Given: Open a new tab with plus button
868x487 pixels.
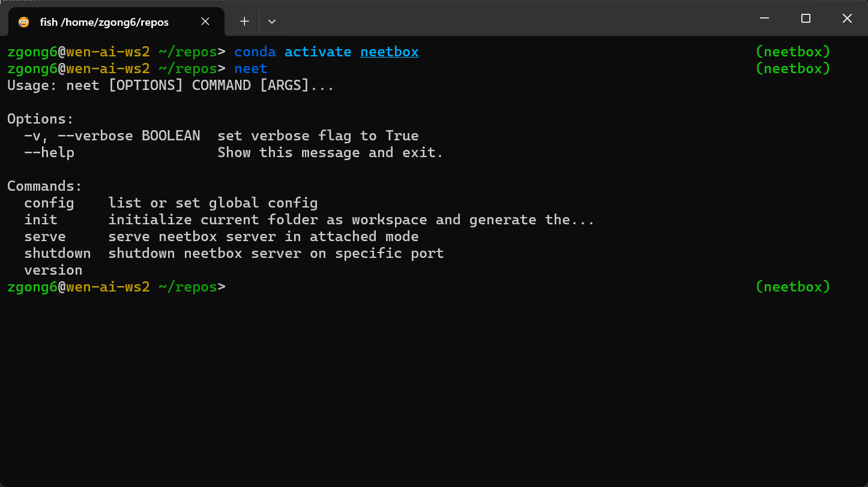Looking at the screenshot, I should pyautogui.click(x=244, y=22).
